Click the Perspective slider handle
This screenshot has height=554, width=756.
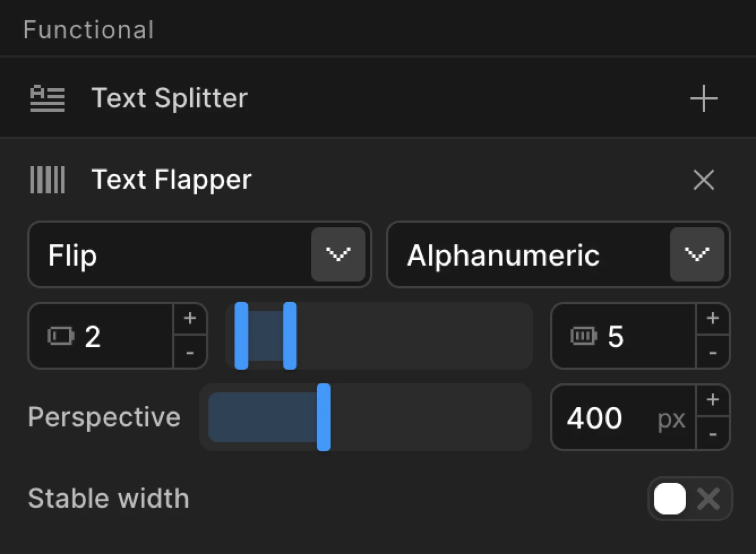click(324, 417)
